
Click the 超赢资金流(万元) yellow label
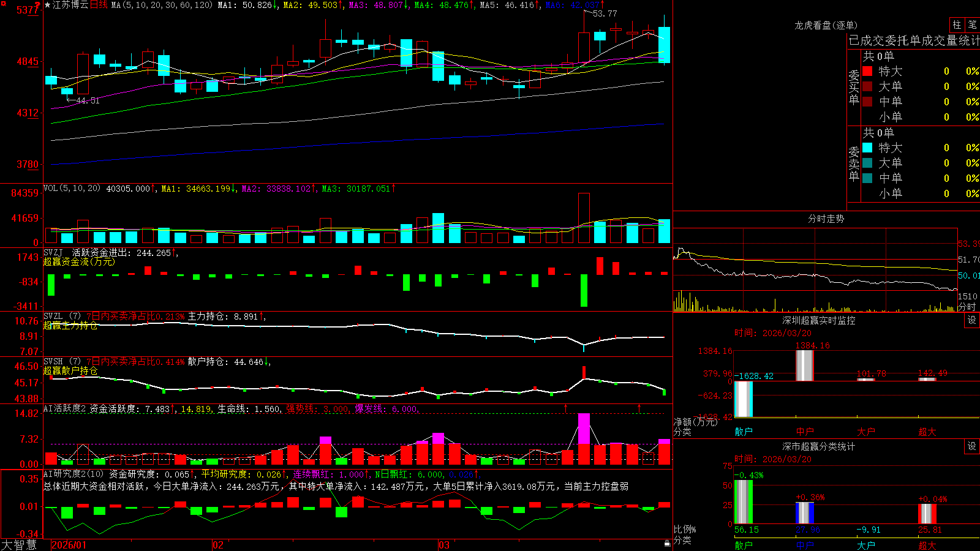79,261
